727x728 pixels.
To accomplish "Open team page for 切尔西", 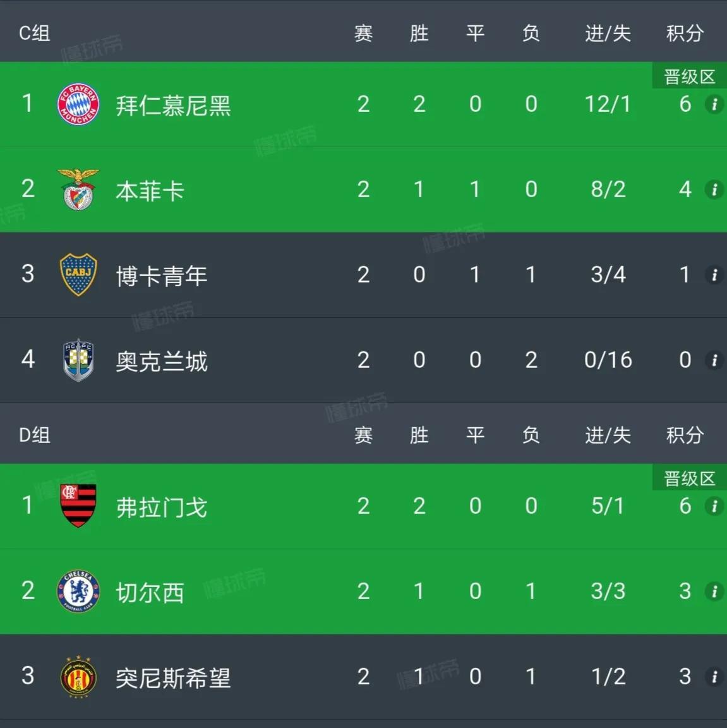I will [x=150, y=593].
